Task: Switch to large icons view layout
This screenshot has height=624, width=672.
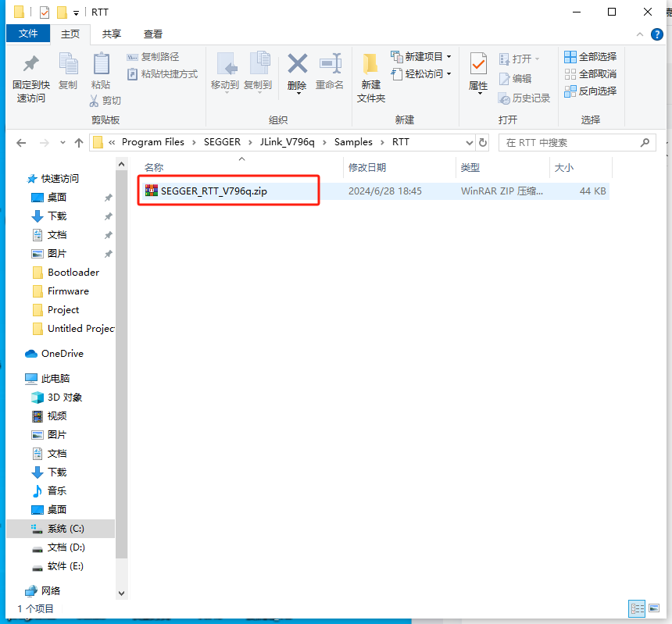Action: pos(655,608)
